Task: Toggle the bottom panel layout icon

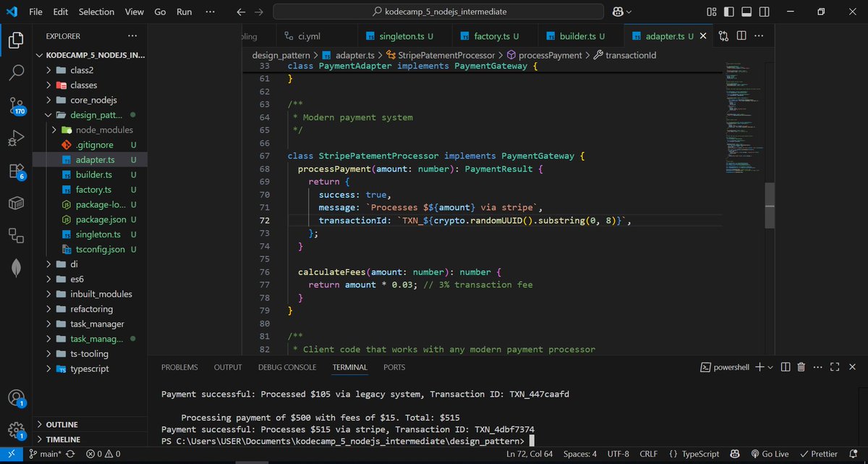Action: pyautogui.click(x=747, y=12)
